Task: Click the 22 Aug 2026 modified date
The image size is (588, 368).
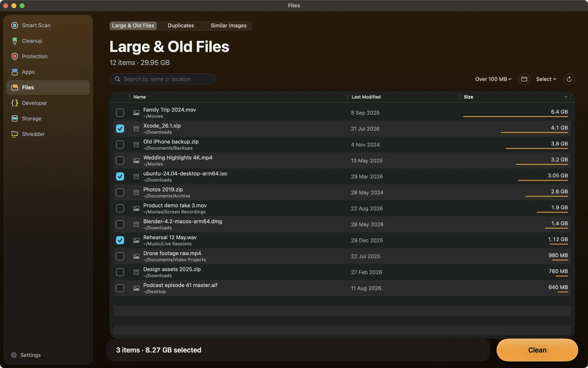Action: click(367, 208)
